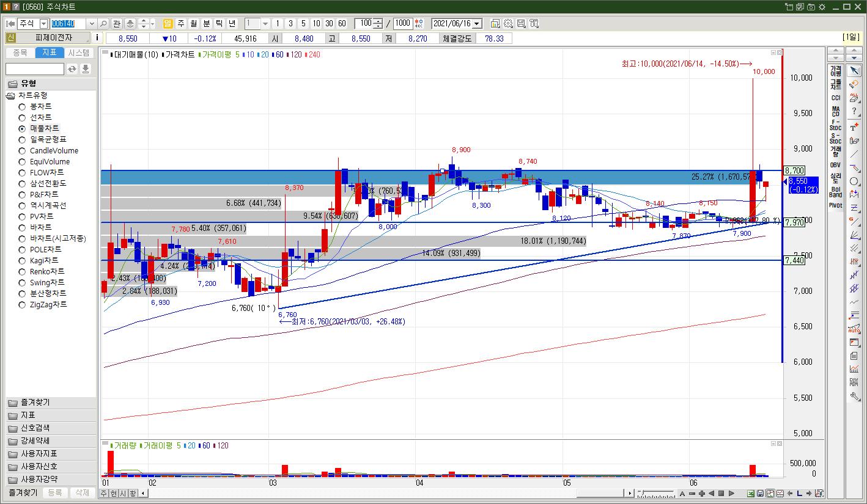Click the chart tools icon at toolbar end
Viewport: 867px width, 504px height.
(x=534, y=24)
